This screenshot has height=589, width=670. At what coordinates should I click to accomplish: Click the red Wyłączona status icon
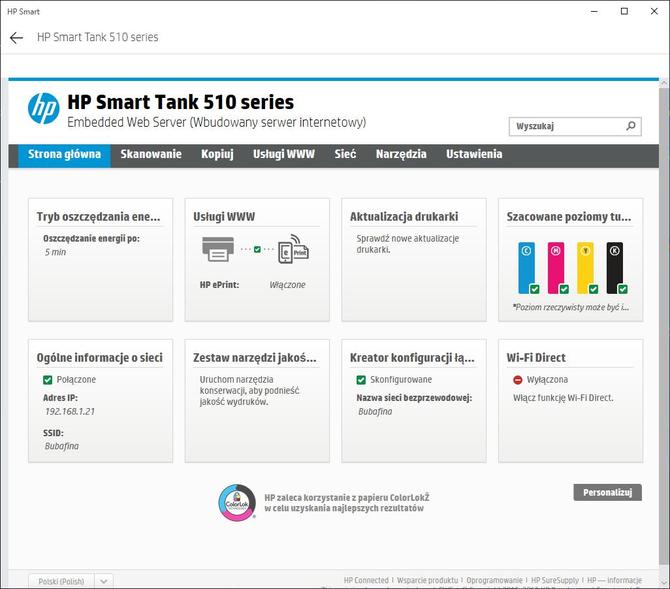click(x=517, y=380)
